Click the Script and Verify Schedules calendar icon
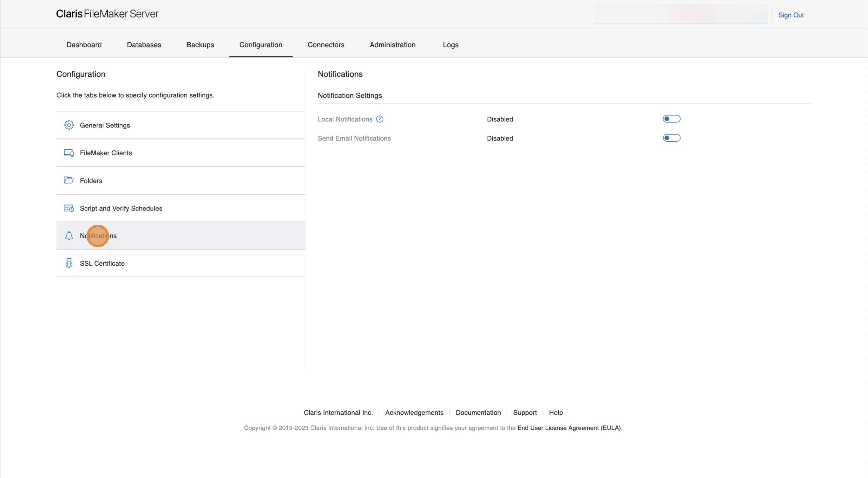Viewport: 868px width, 478px height. click(69, 208)
